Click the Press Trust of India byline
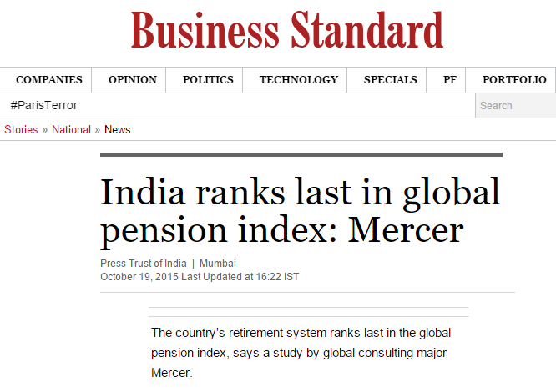 click(144, 264)
